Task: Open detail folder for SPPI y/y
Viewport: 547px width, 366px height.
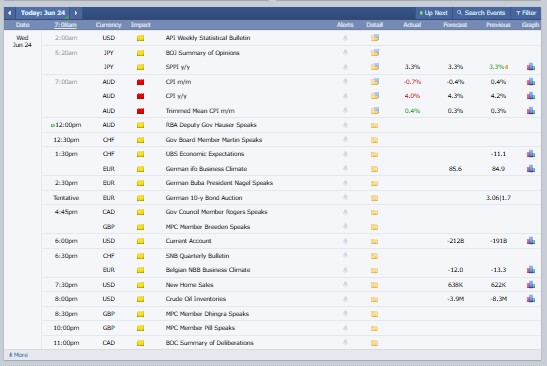Action: (375, 67)
